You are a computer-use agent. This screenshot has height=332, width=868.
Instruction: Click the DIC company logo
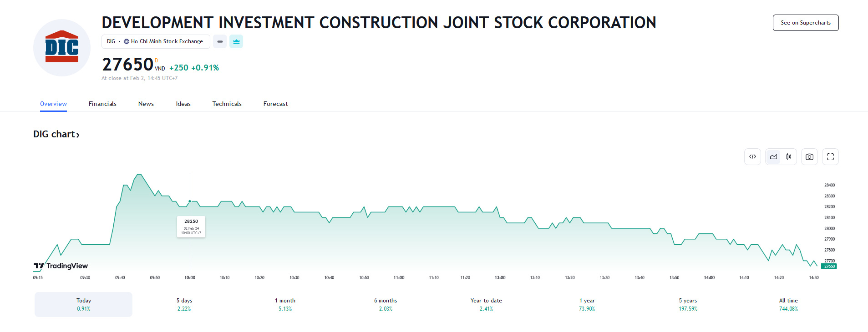(x=62, y=48)
